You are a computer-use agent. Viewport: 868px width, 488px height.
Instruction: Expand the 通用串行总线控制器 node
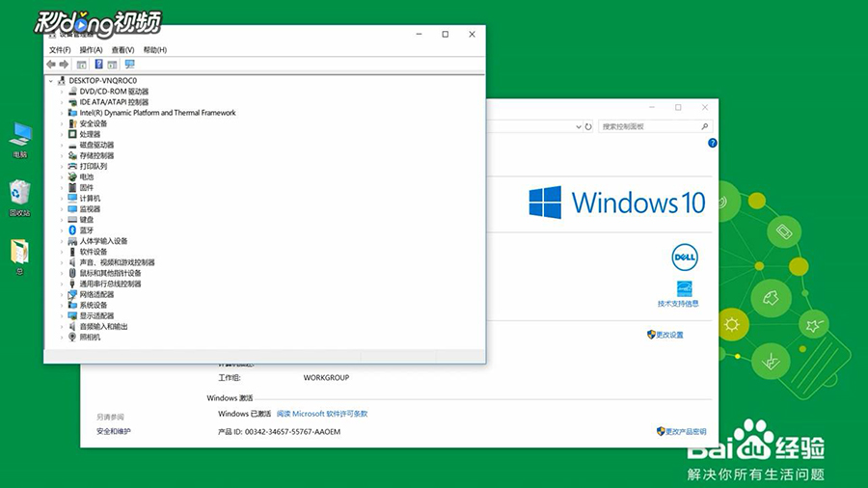pyautogui.click(x=62, y=284)
